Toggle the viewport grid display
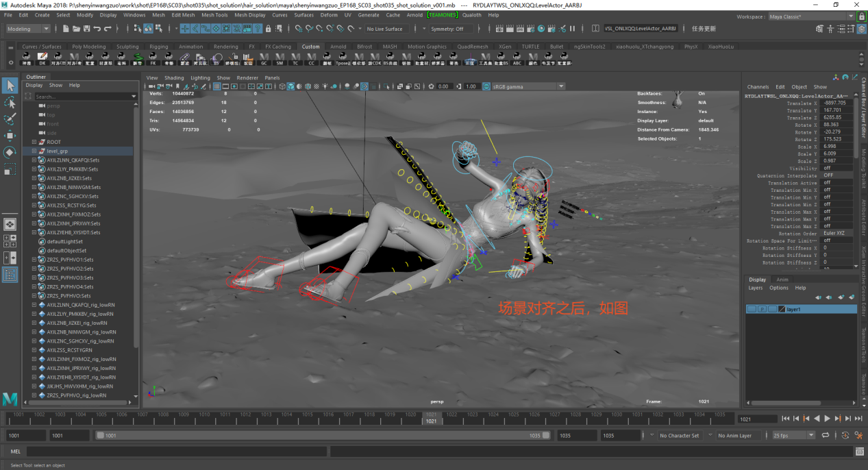The width and height of the screenshot is (868, 470). coord(216,87)
